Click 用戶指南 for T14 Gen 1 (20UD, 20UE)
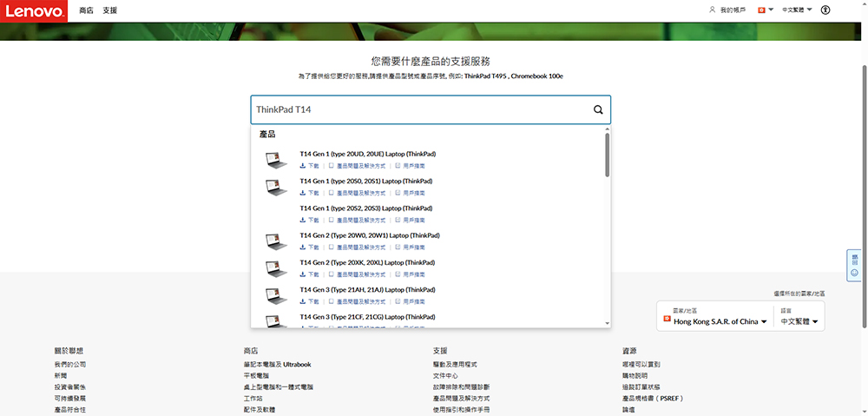The width and height of the screenshot is (868, 416). (411, 166)
